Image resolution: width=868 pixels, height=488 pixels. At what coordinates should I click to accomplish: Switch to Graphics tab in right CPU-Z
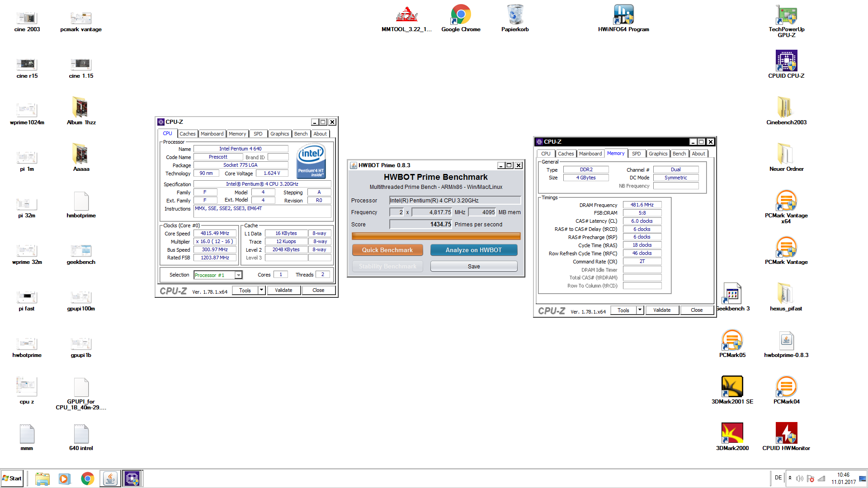pos(658,154)
